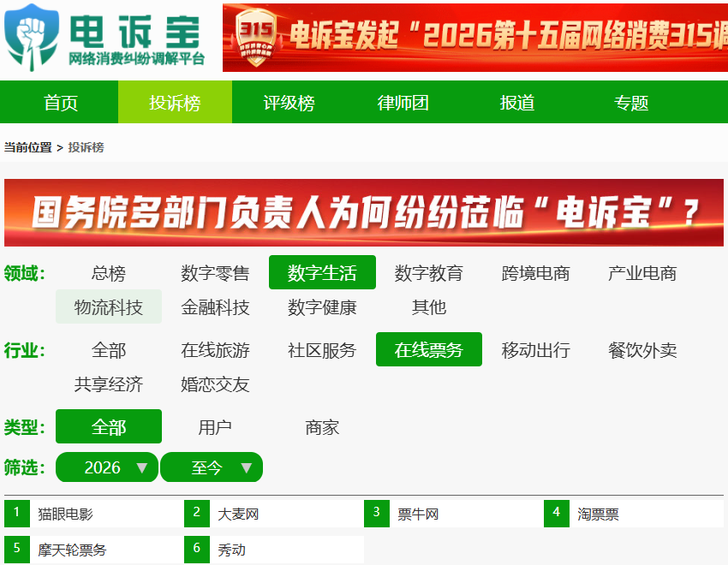Switch to the 律师团 navigation tab

point(403,102)
